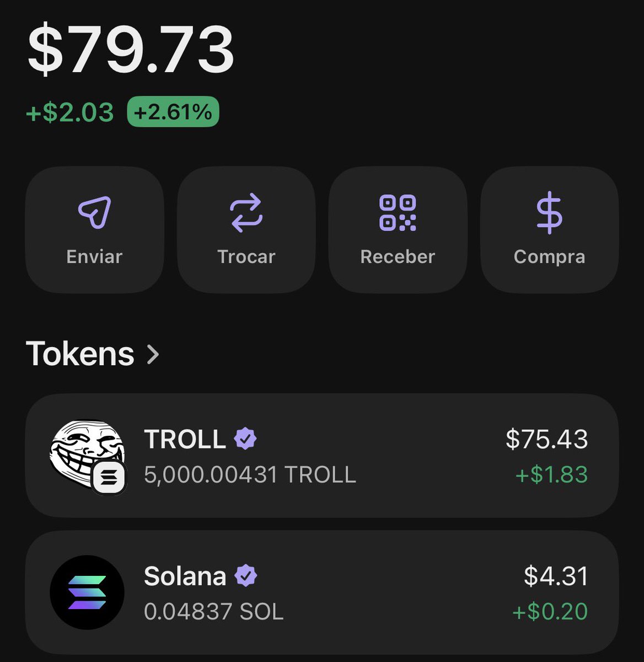Open the Tokens section heading
Screen dimensions: 644x662
point(80,354)
